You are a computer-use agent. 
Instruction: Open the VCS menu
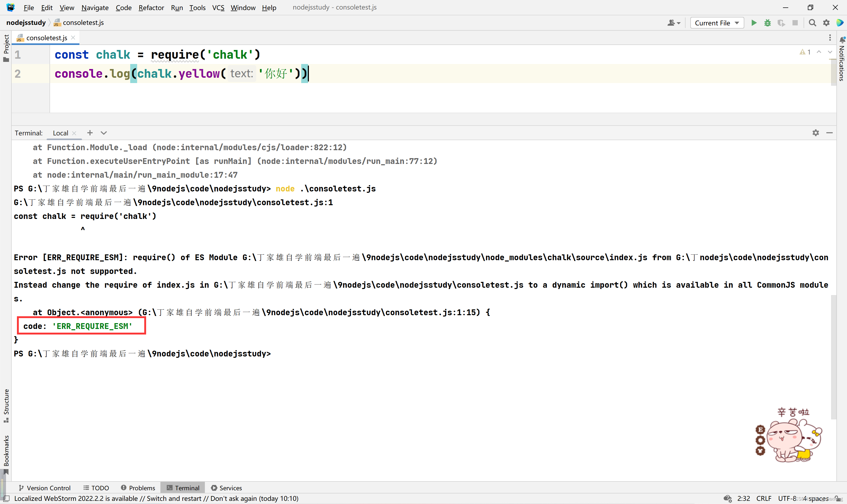(218, 7)
